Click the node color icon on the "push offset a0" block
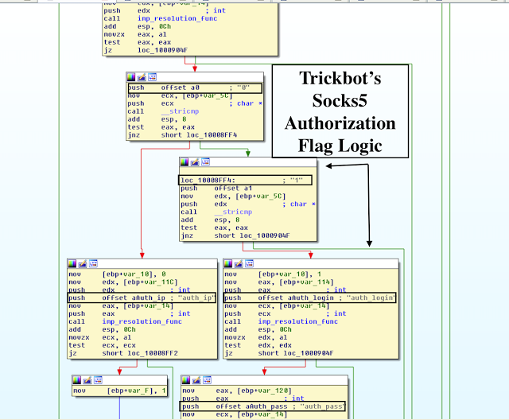Image resolution: width=509 pixels, height=420 pixels. pyautogui.click(x=132, y=77)
